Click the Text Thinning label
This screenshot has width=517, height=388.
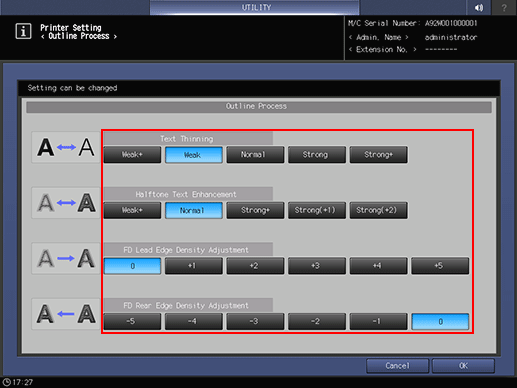pos(187,139)
